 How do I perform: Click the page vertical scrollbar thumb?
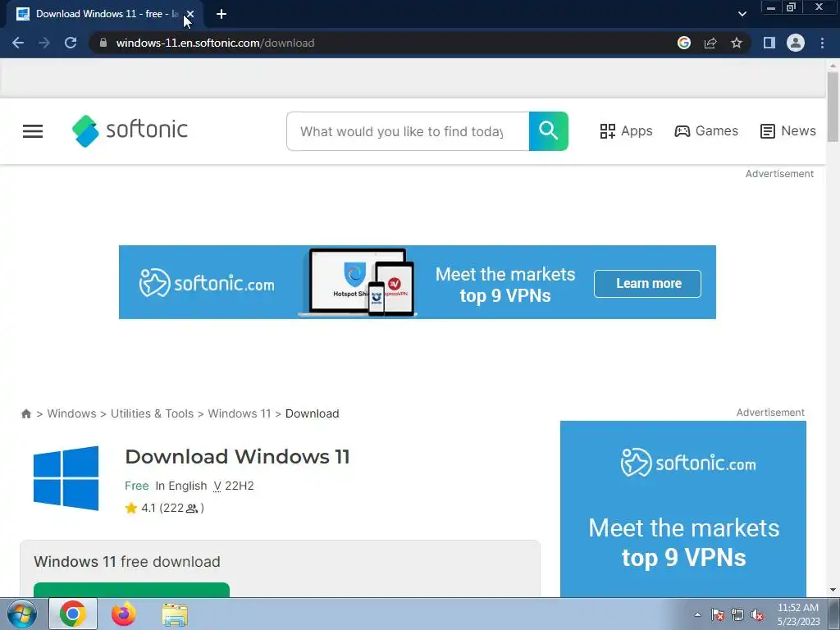click(833, 107)
